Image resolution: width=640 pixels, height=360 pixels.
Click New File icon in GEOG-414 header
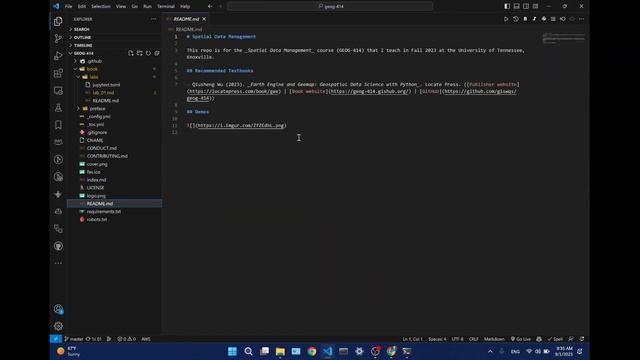pyautogui.click(x=131, y=53)
